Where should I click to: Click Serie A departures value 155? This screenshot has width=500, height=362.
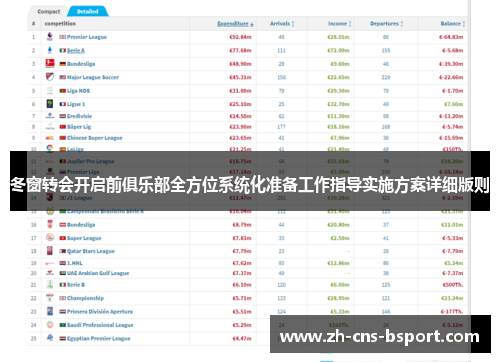[x=386, y=50]
